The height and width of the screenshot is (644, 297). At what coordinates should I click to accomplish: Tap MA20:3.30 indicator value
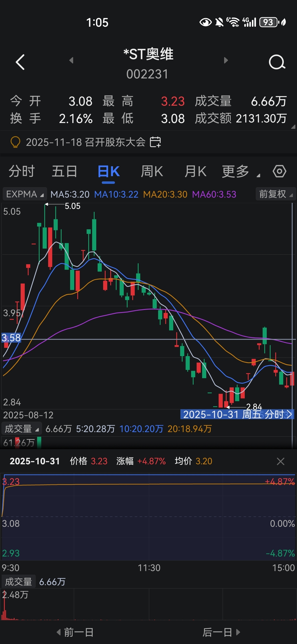(165, 194)
